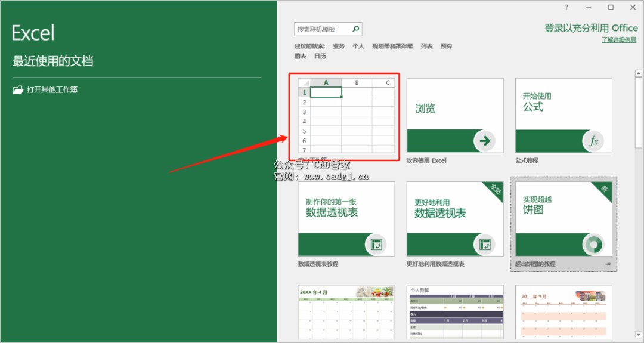The width and height of the screenshot is (644, 343).
Task: Pin the 超出饼图的教程 template
Action: click(608, 264)
